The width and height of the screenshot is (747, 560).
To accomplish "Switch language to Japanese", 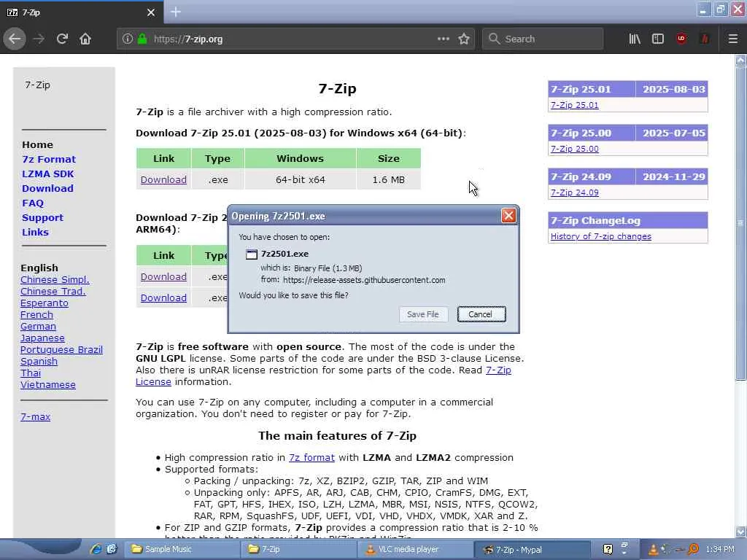I will pyautogui.click(x=42, y=338).
